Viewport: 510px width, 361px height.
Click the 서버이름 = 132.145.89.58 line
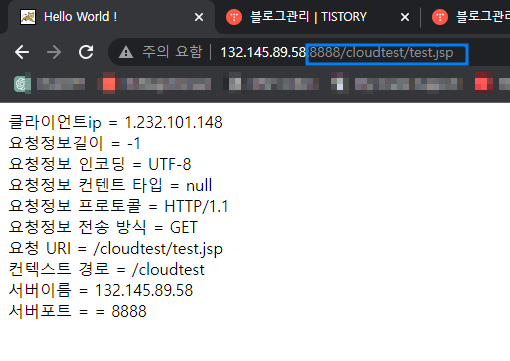point(101,290)
